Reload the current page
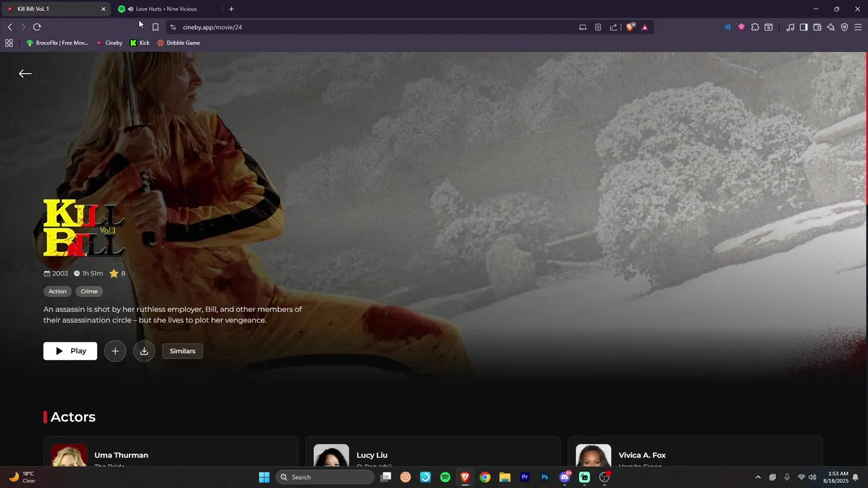Image resolution: width=868 pixels, height=488 pixels. [37, 27]
